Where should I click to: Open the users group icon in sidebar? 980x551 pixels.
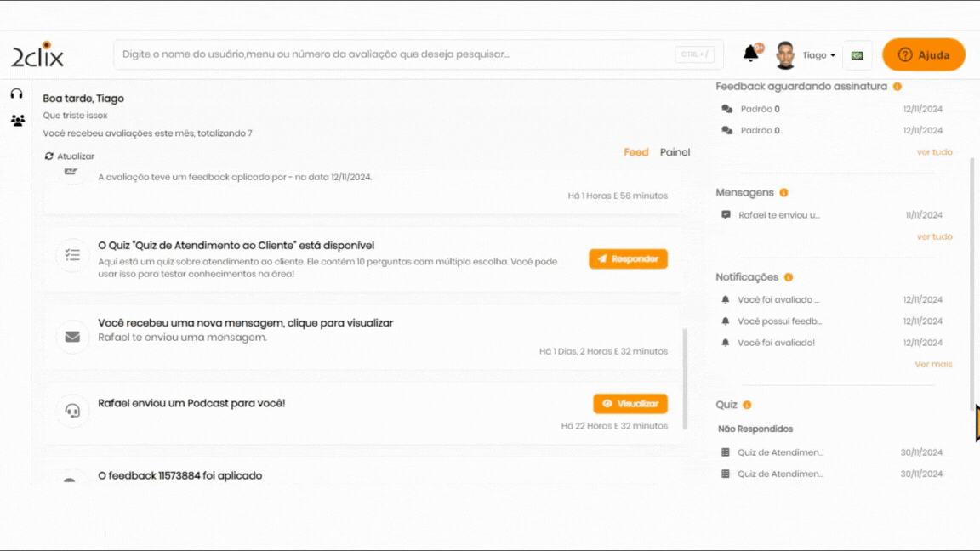point(17,121)
